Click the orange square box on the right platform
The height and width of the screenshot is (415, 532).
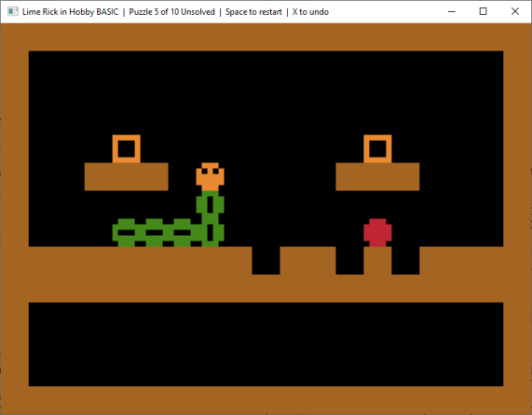377,149
